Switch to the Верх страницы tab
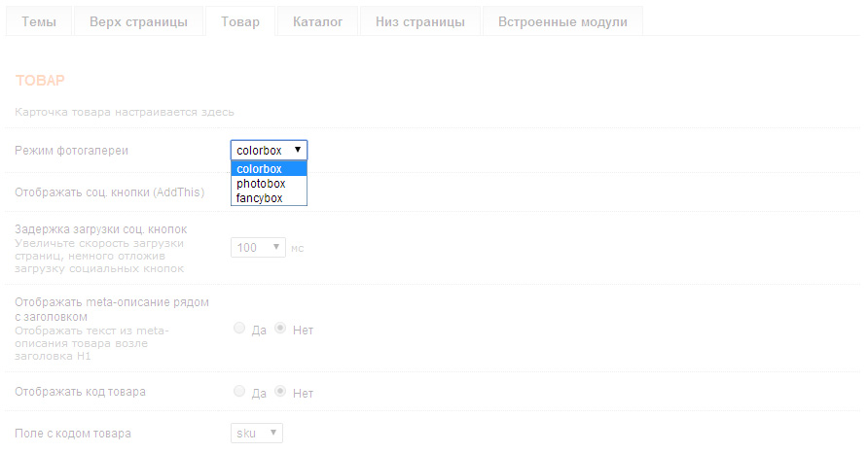868x453 pixels. 138,21
